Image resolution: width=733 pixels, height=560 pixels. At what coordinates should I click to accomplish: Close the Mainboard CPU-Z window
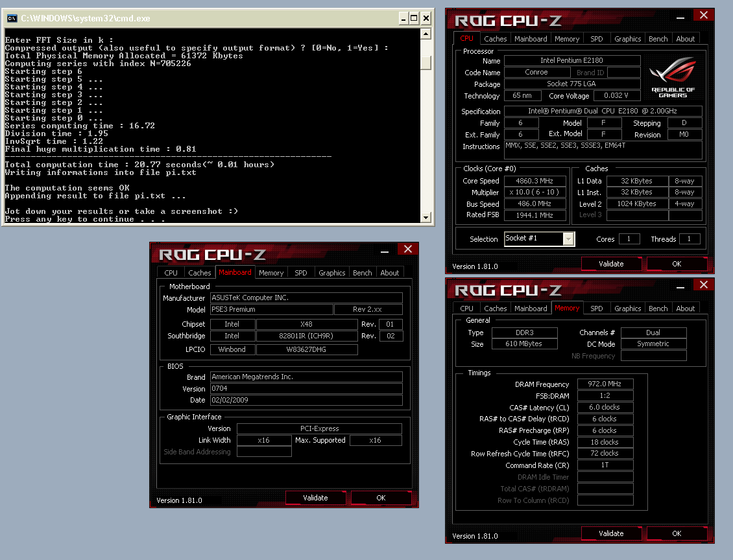click(407, 249)
